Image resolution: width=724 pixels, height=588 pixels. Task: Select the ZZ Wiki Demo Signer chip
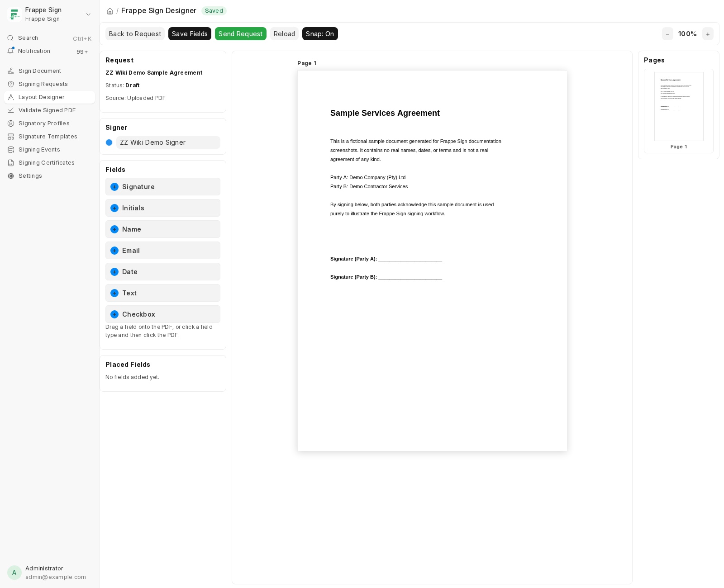pos(168,142)
